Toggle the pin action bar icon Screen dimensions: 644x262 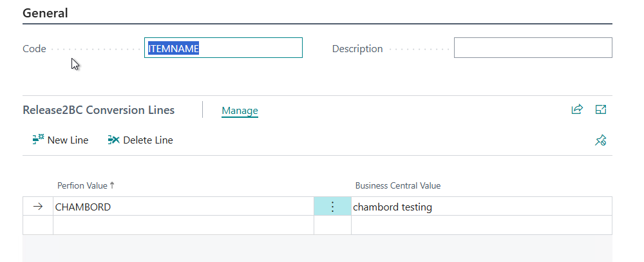click(x=600, y=140)
